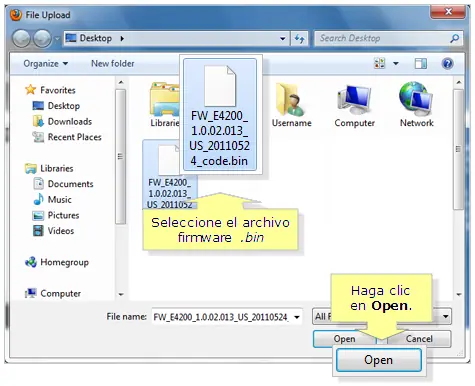Image resolution: width=475 pixels, height=386 pixels.
Task: Click the Music note icon in sidebar
Action: pos(38,199)
